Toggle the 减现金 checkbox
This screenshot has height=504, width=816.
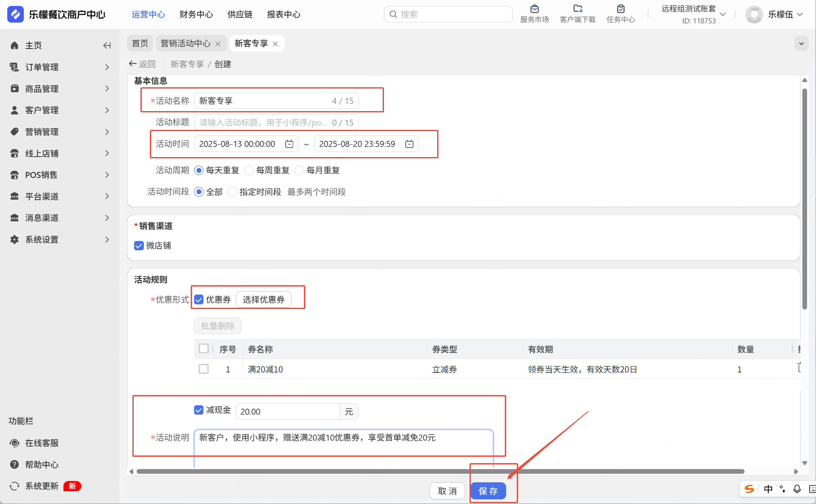198,410
